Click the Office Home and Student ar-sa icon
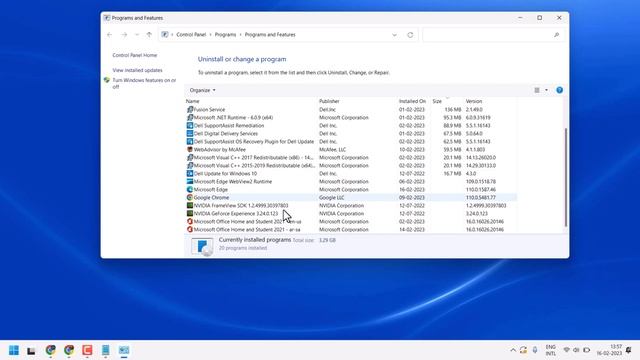The image size is (640, 360). tap(190, 229)
